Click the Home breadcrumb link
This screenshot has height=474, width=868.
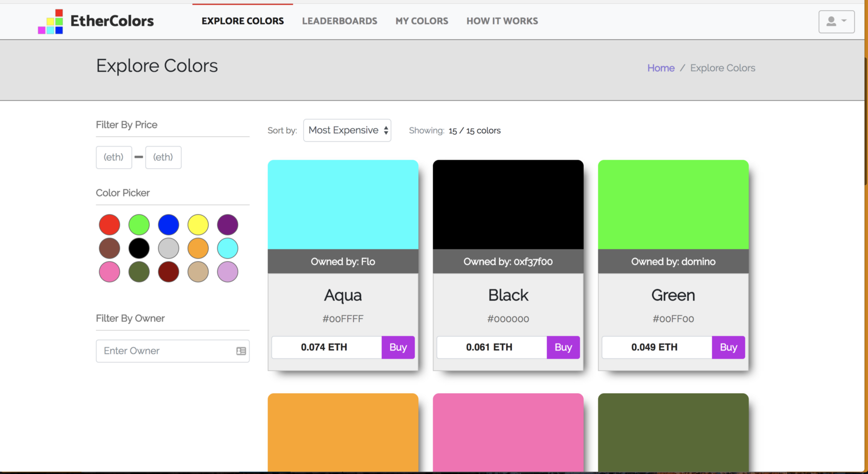coord(661,68)
